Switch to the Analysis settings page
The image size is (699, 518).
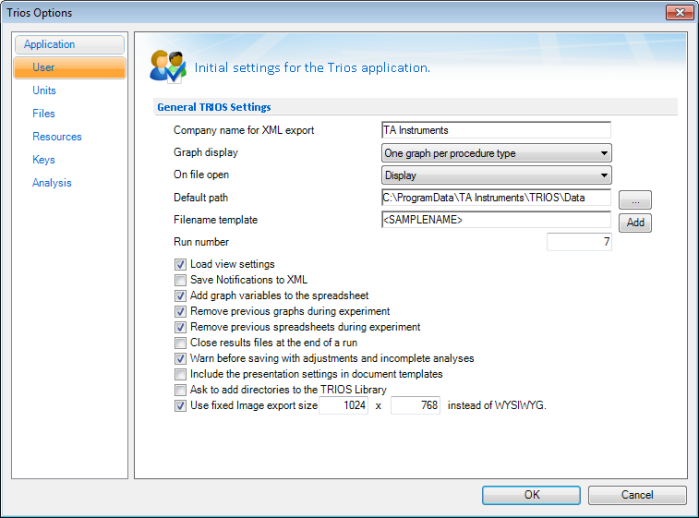click(52, 183)
